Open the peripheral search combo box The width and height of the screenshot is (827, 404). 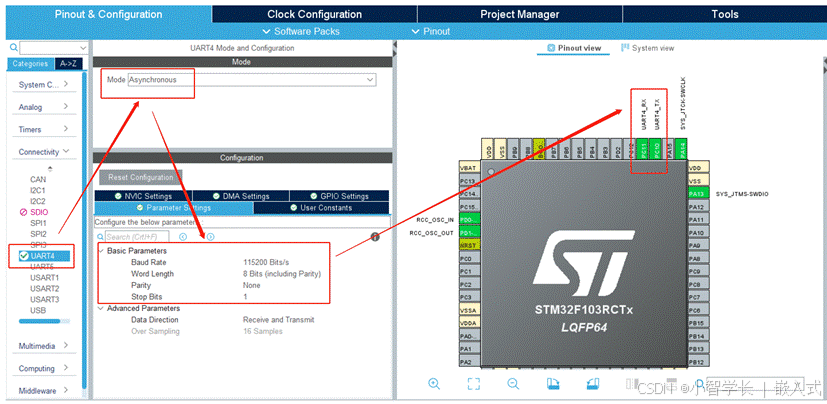pyautogui.click(x=54, y=48)
